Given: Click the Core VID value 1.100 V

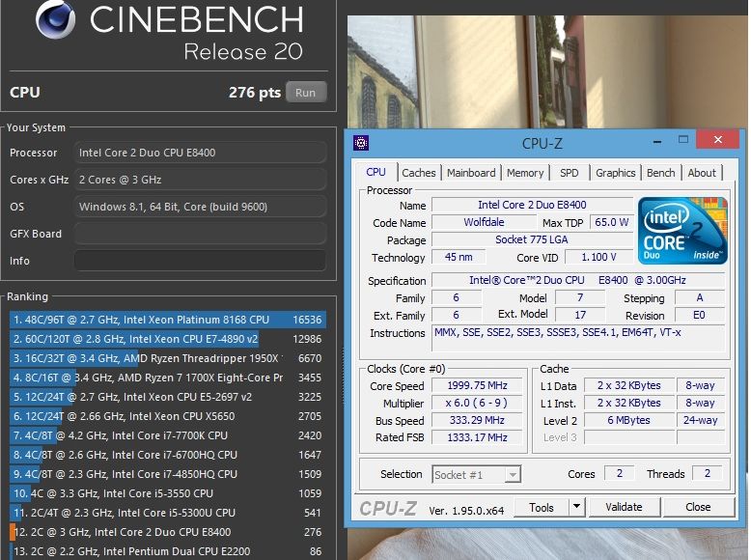Looking at the screenshot, I should pyautogui.click(x=598, y=257).
